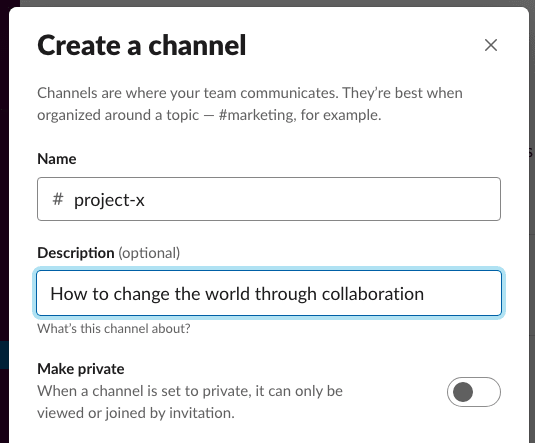Click the Description input field

tap(269, 293)
